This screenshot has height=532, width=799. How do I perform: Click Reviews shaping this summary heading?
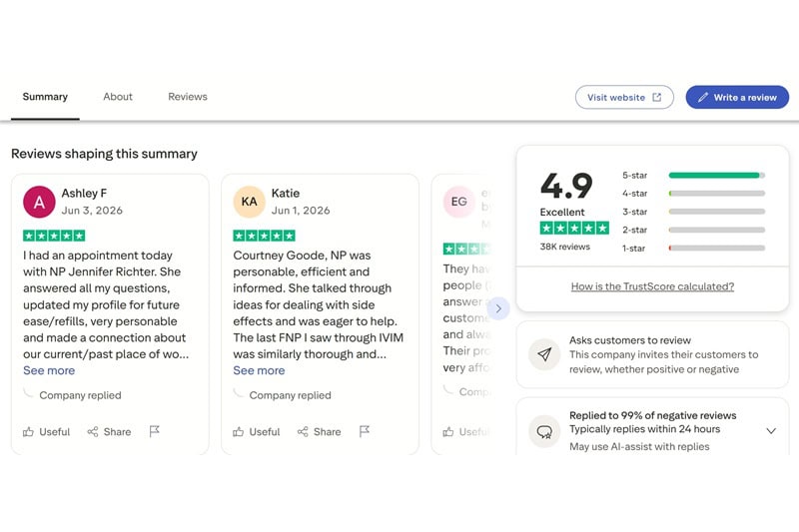(105, 154)
